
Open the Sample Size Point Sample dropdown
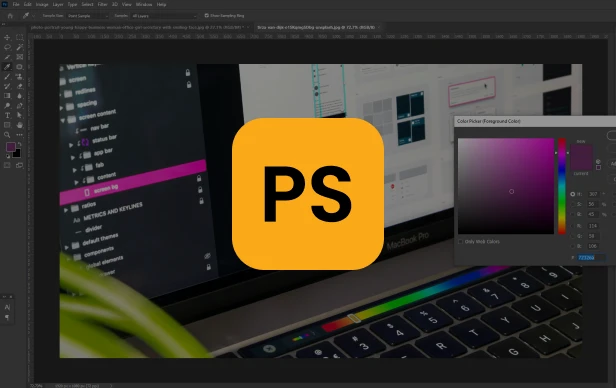pyautogui.click(x=88, y=16)
